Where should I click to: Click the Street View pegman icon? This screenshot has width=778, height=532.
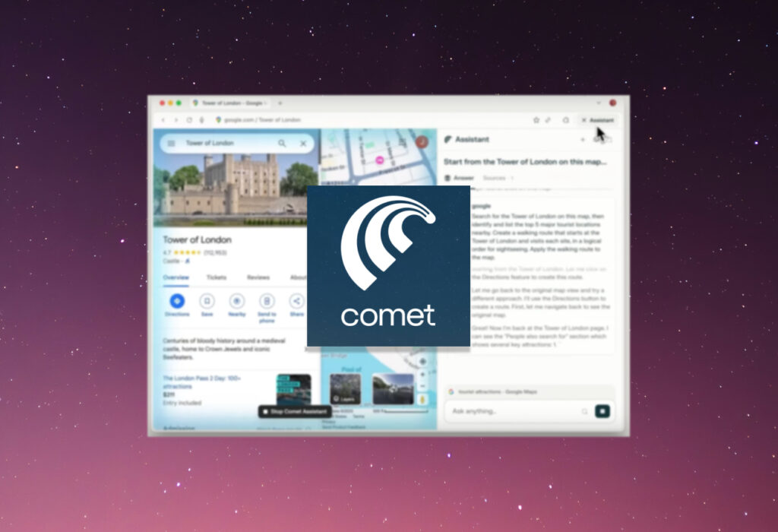pos(422,400)
